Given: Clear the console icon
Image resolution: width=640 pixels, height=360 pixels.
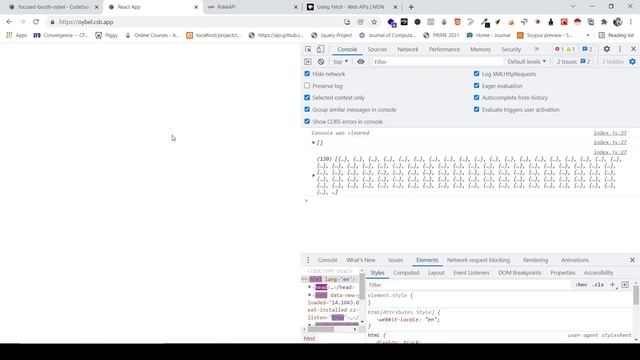Looking at the screenshot, I should click(x=321, y=62).
